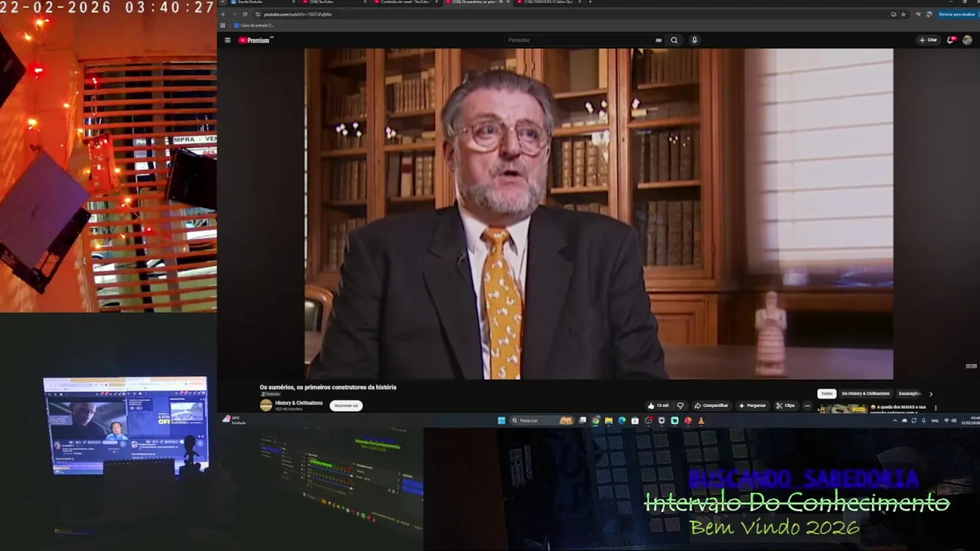Image resolution: width=980 pixels, height=551 pixels.
Task: Open the History & Civilisations channel avatar
Action: click(x=266, y=406)
